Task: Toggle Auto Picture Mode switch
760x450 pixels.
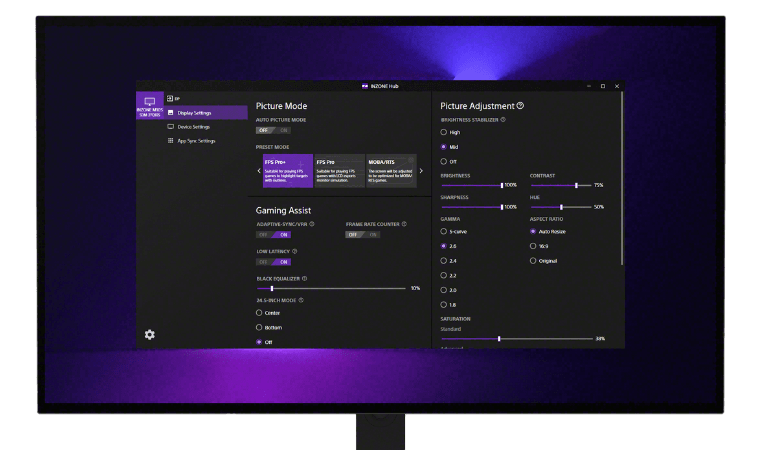Action: (273, 130)
